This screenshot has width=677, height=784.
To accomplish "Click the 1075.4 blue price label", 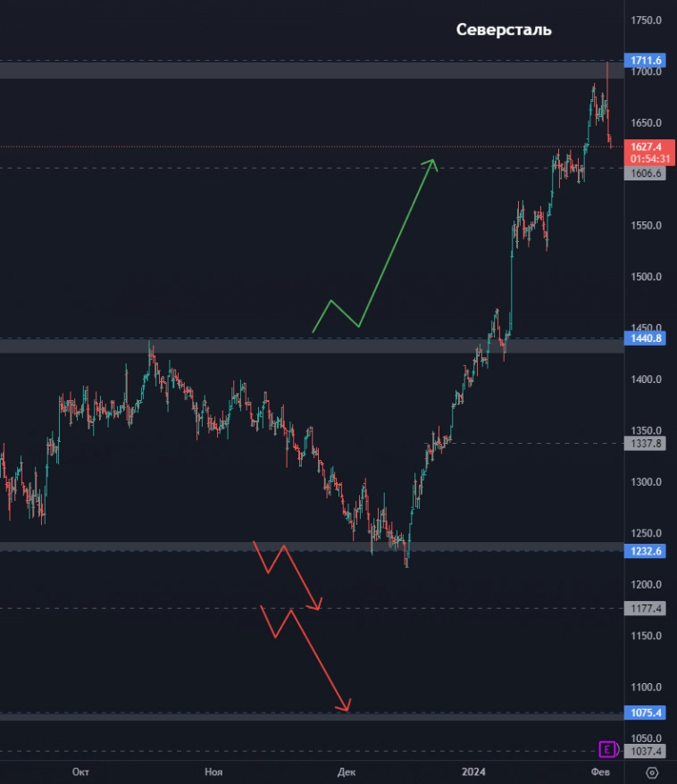I will (x=647, y=713).
